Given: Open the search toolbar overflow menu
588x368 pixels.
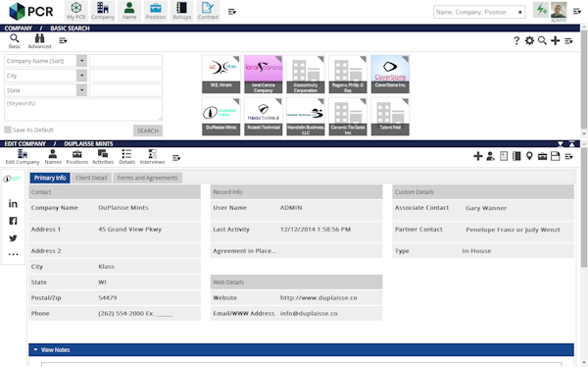Looking at the screenshot, I should point(63,40).
